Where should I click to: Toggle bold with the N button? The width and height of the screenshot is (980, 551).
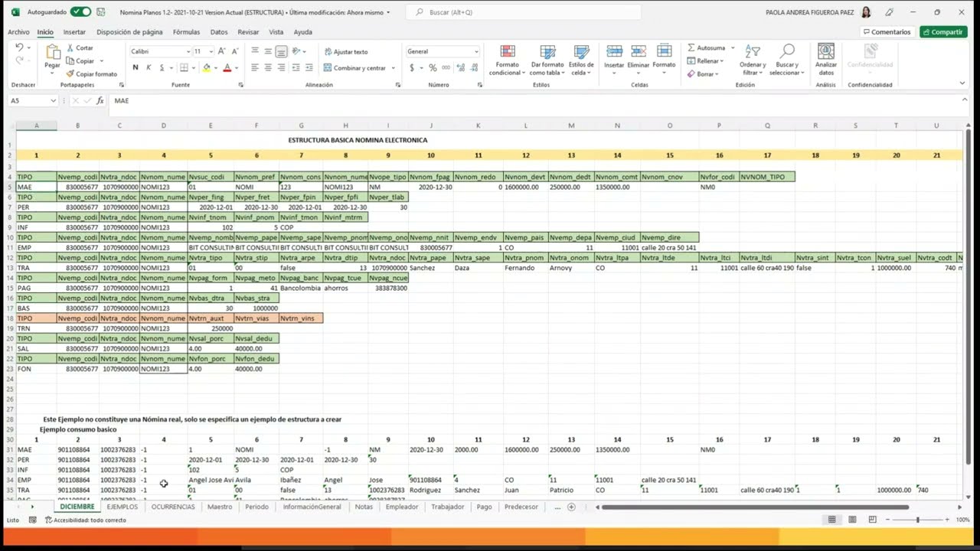(136, 67)
